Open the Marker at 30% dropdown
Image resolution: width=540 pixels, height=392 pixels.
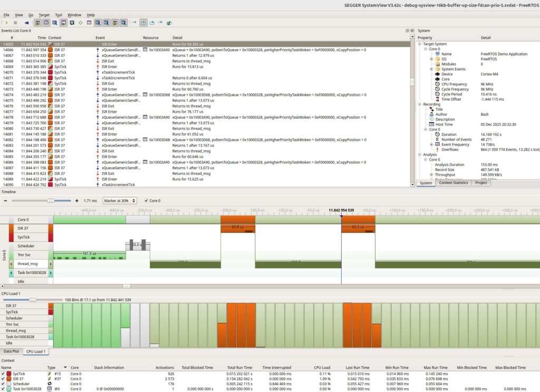click(x=119, y=201)
